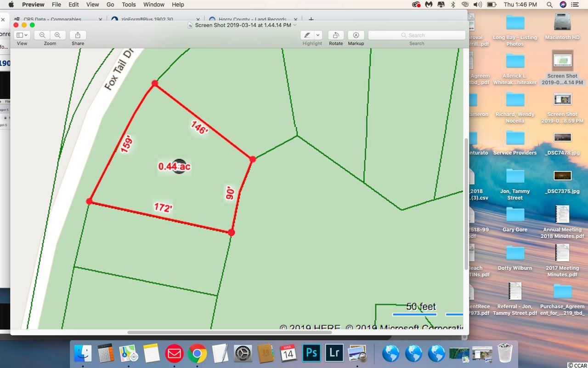This screenshot has width=588, height=368.
Task: Open the Tools menu
Action: 129,5
